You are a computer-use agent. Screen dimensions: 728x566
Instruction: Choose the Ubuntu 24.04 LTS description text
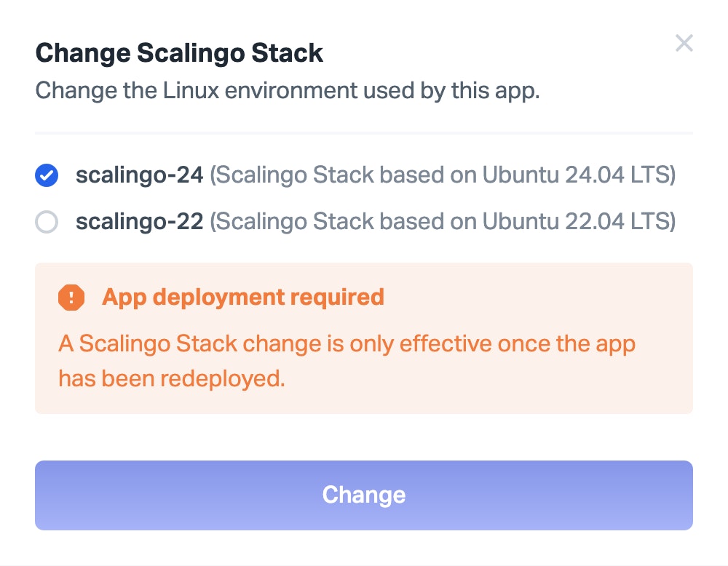[x=443, y=175]
